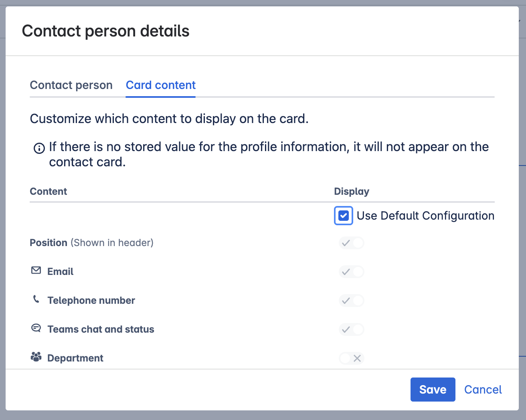
Task: Cancel the contact person details dialog
Action: [x=483, y=389]
